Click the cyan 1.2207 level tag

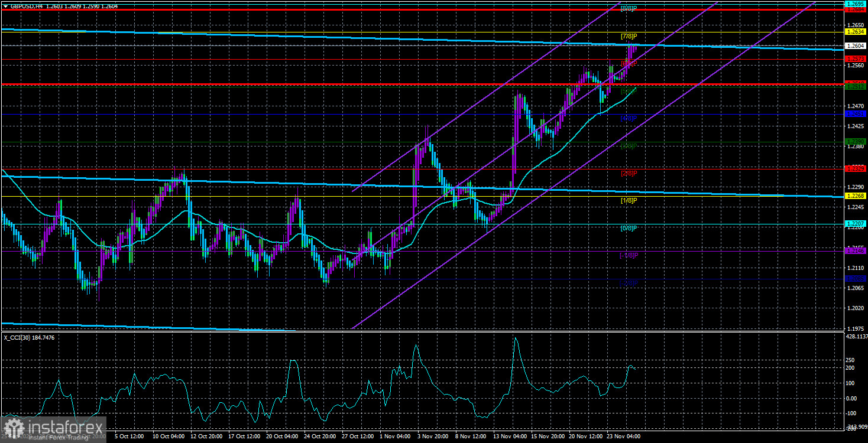855,224
